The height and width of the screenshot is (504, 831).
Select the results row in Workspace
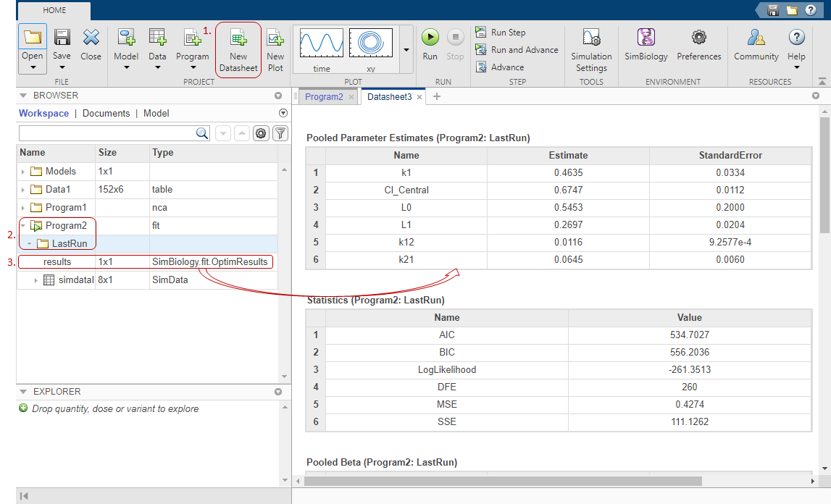tap(57, 261)
